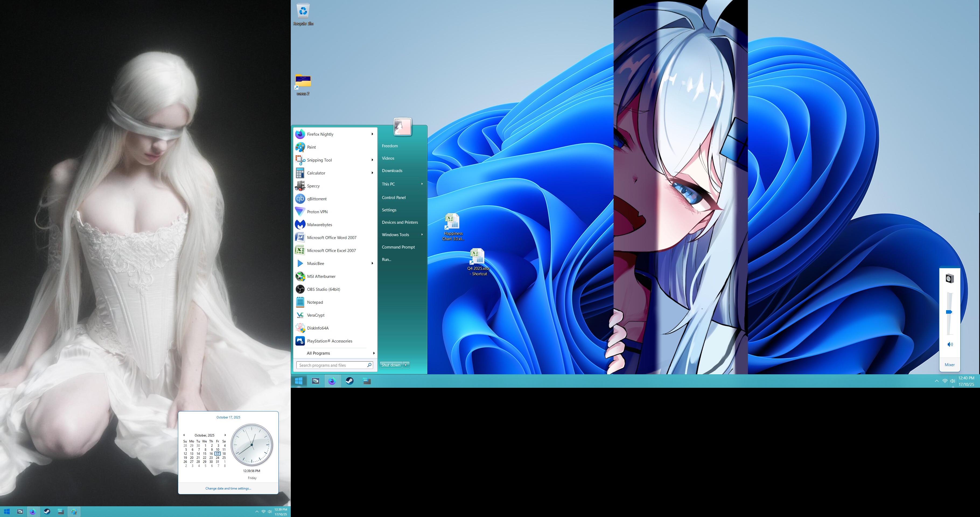Click the Change date and time settings link
Image resolution: width=980 pixels, height=517 pixels.
pyautogui.click(x=228, y=488)
